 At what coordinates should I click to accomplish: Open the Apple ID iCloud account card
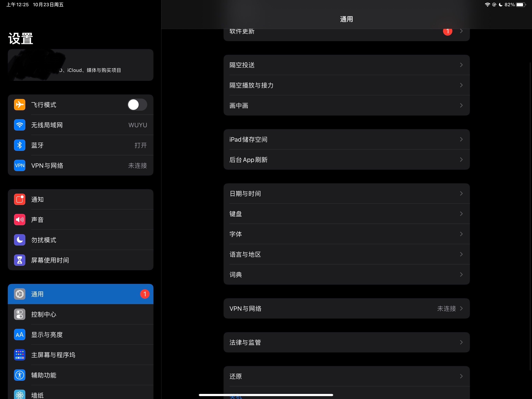[81, 65]
